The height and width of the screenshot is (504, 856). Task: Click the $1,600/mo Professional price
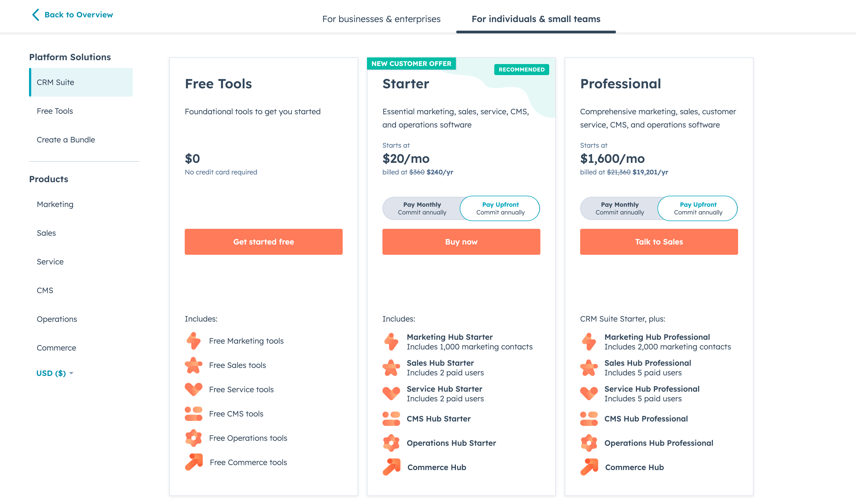612,159
